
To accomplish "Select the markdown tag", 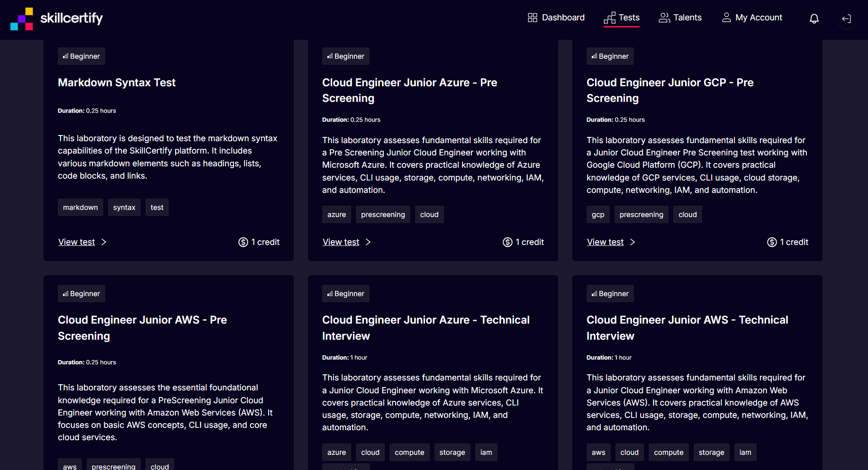I will pos(81,208).
